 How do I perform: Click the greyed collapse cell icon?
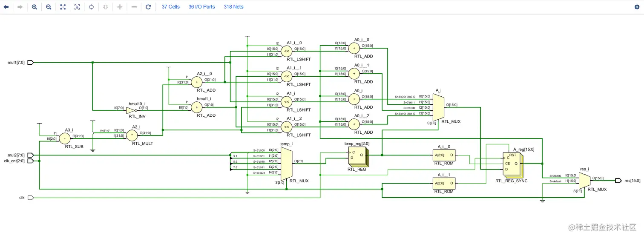pyautogui.click(x=106, y=7)
